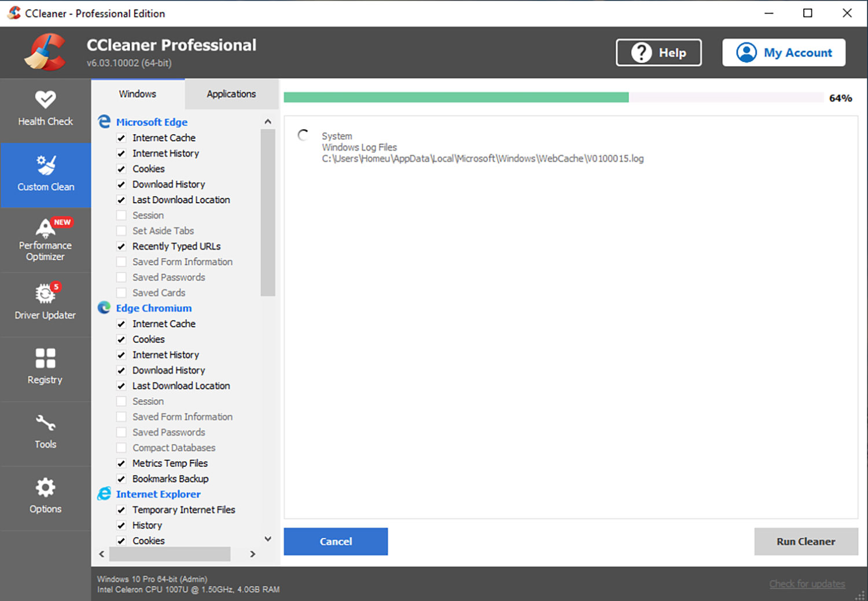868x601 pixels.
Task: Uncheck Microsoft Edge Internet History
Action: [122, 153]
